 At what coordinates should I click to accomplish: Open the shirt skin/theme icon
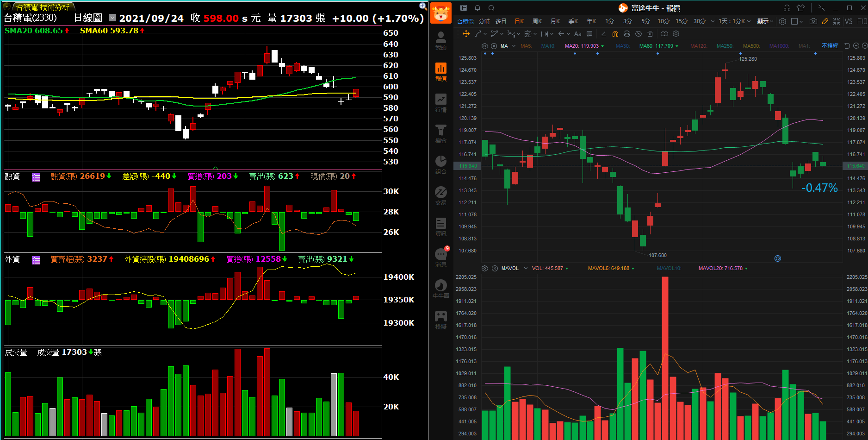801,8
